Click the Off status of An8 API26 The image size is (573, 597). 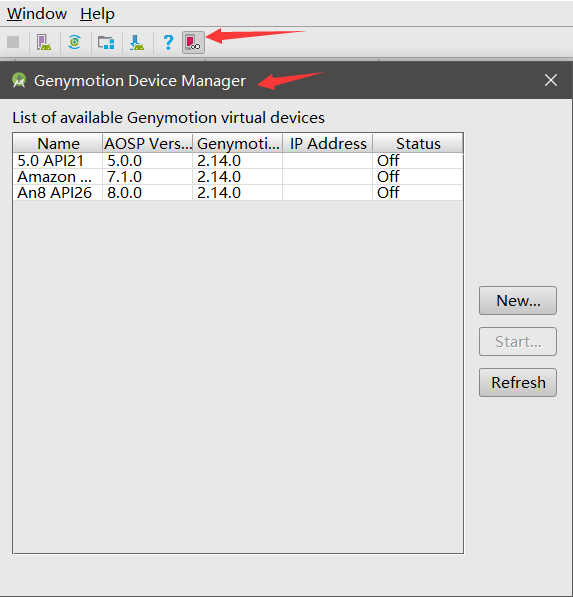418,193
